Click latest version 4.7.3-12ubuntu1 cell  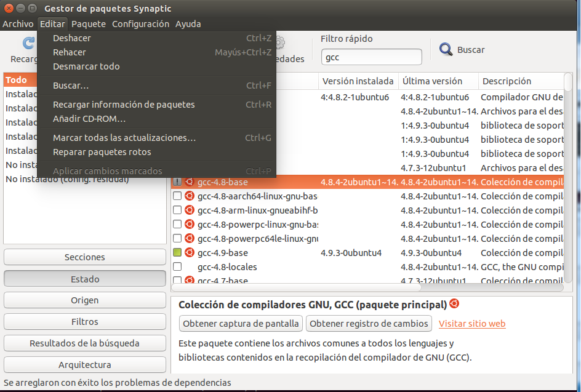433,168
